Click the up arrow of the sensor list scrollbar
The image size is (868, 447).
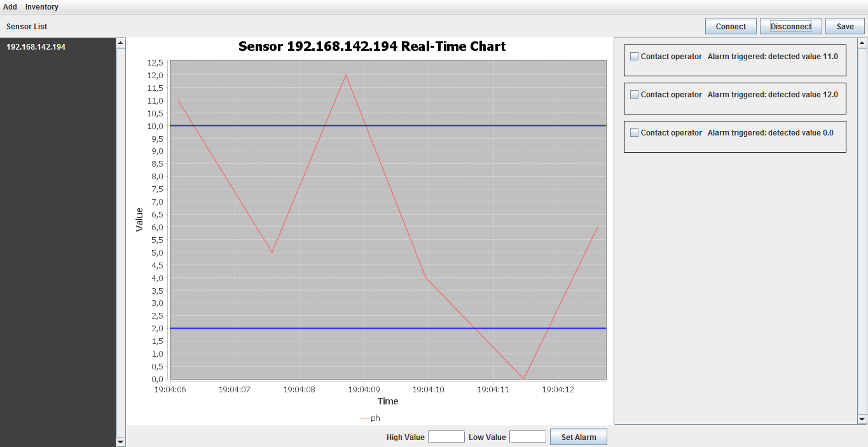click(x=121, y=43)
